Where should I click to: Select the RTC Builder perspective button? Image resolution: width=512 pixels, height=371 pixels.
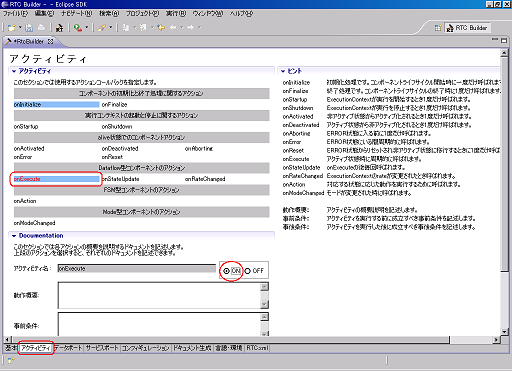coord(468,28)
